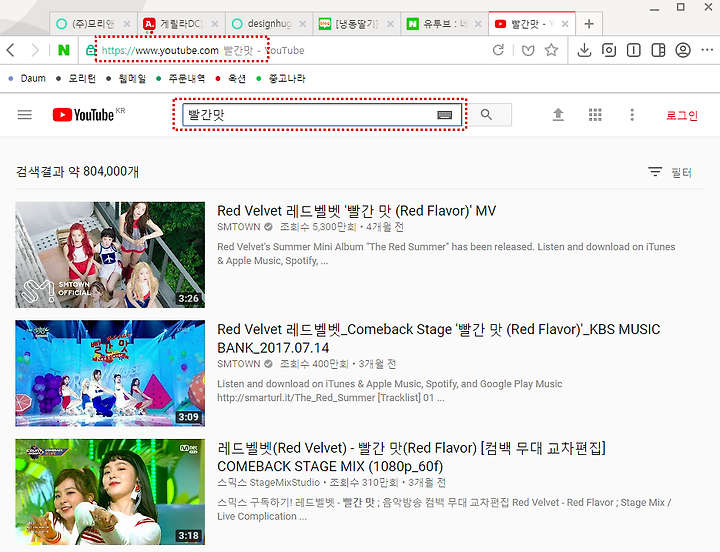Reload the page with the refresh icon
Viewport: 720px width, 552px height.
498,50
